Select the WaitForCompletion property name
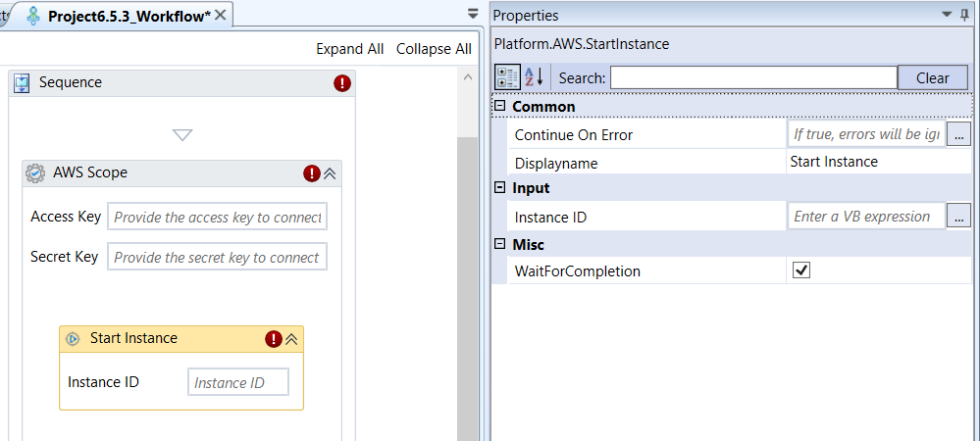This screenshot has width=980, height=441. 578,271
